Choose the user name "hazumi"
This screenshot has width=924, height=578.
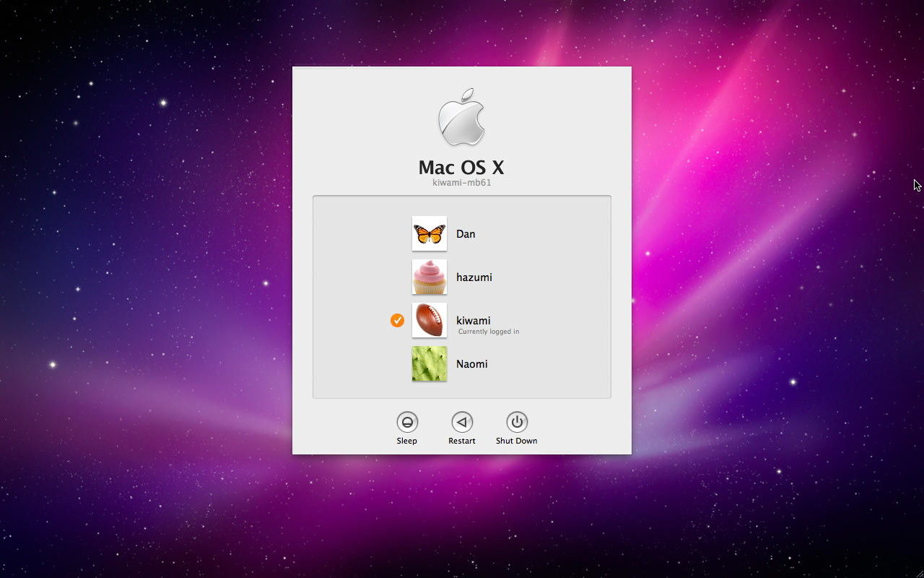[x=474, y=277]
